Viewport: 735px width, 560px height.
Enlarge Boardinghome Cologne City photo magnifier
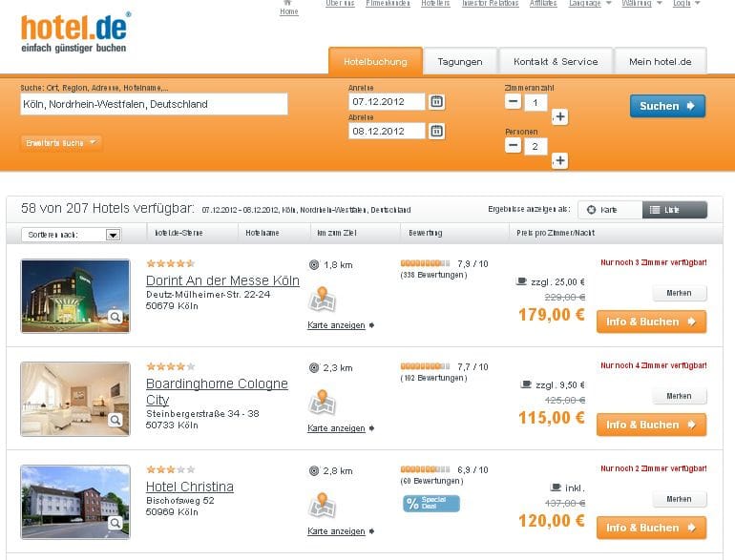(115, 421)
